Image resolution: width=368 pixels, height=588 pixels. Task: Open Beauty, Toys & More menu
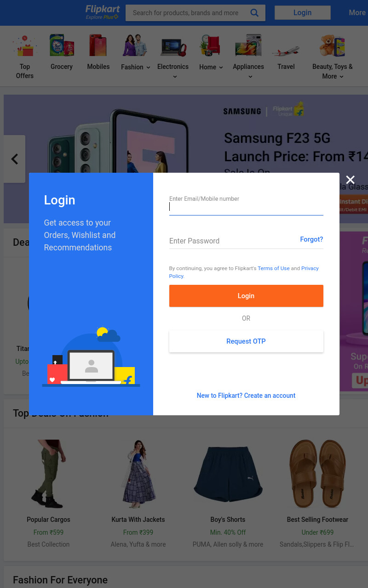[x=333, y=71]
